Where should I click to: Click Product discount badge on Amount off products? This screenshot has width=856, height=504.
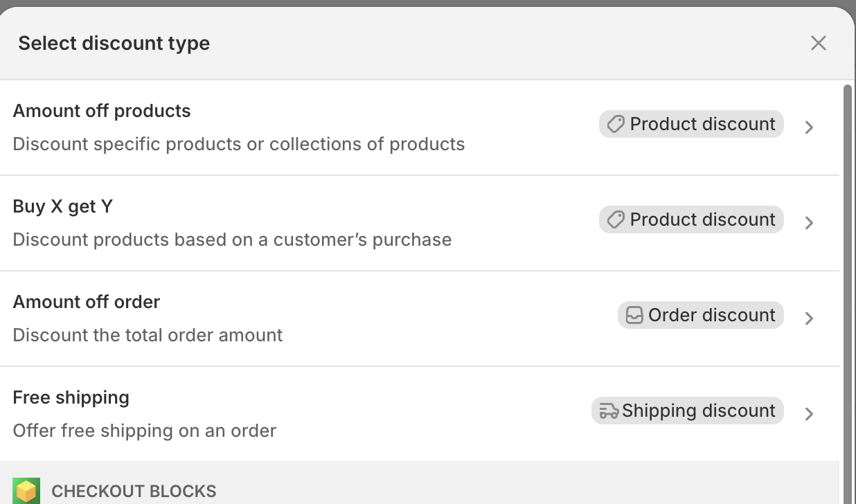click(x=691, y=124)
